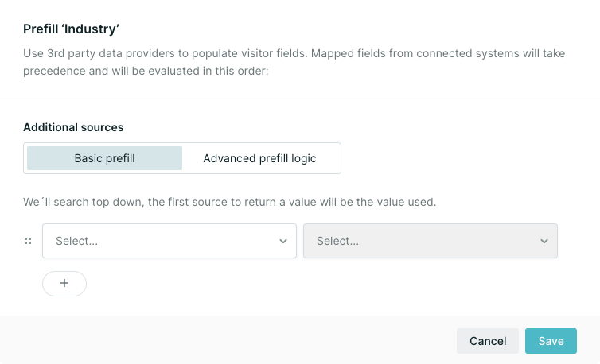Click the Prefill 'Industry' dialog title
The height and width of the screenshot is (364, 600).
coord(71,29)
